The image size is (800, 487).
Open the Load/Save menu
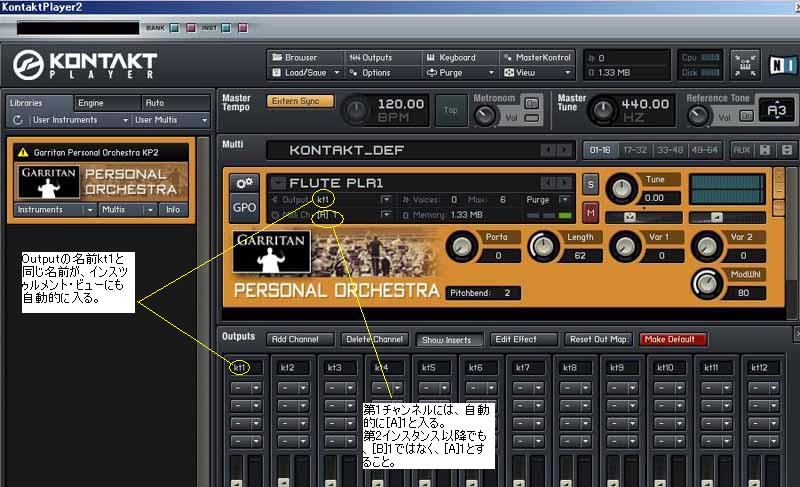coord(305,72)
